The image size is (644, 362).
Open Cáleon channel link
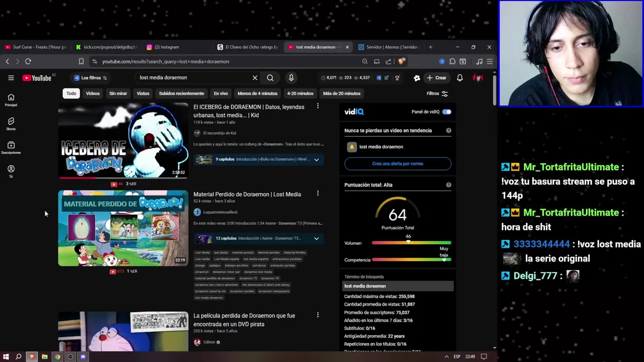coord(209,342)
